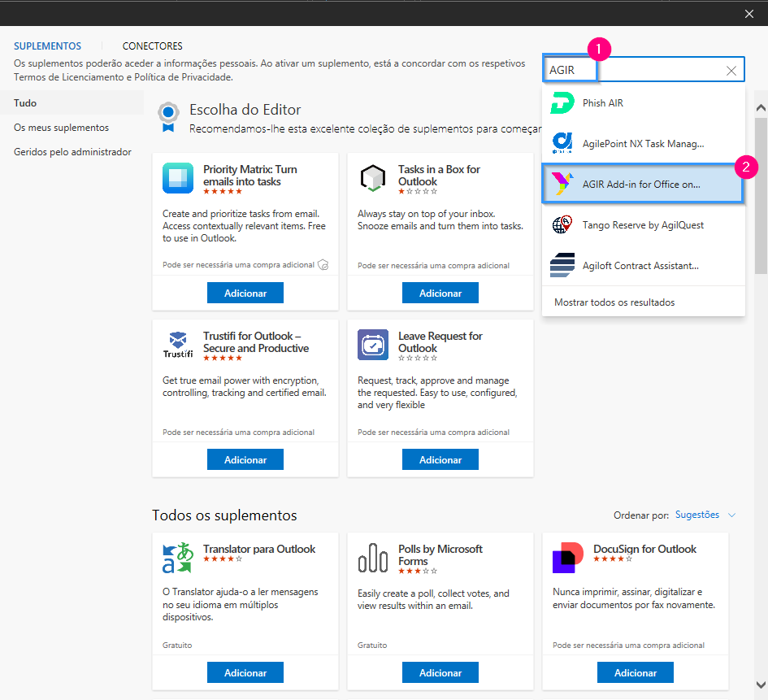Open Translator para Outlook title
This screenshot has height=700, width=768.
pyautogui.click(x=259, y=549)
